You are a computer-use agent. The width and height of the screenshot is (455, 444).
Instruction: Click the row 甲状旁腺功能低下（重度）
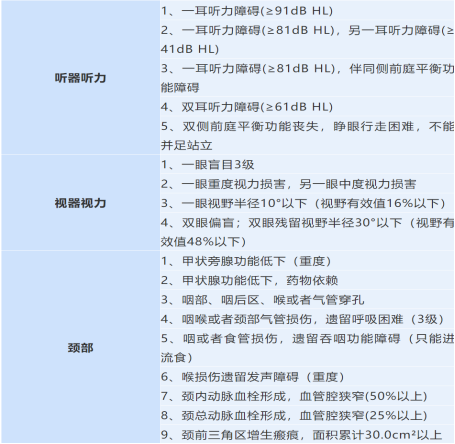(x=307, y=261)
